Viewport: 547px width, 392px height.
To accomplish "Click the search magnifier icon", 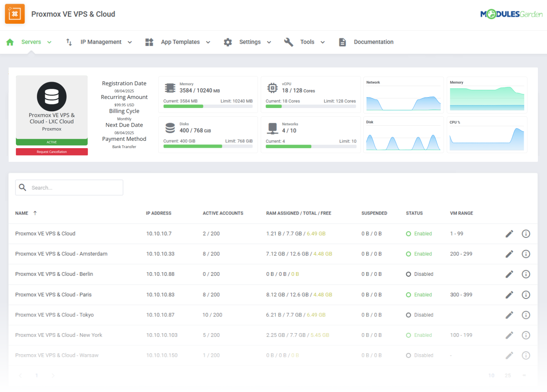I will [x=23, y=187].
